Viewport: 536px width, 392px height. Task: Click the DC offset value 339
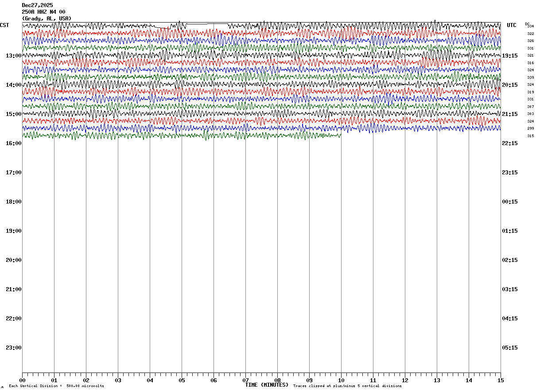[x=531, y=77]
